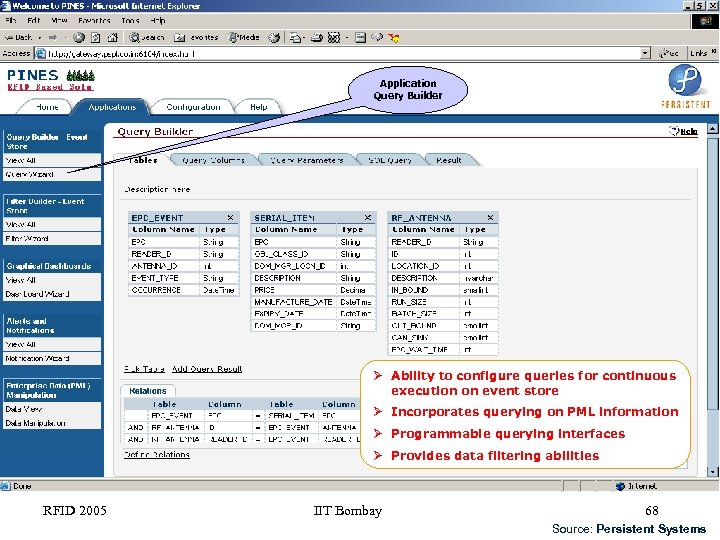Close the EPC_EVENT table box
720x540 pixels.
pos(231,218)
